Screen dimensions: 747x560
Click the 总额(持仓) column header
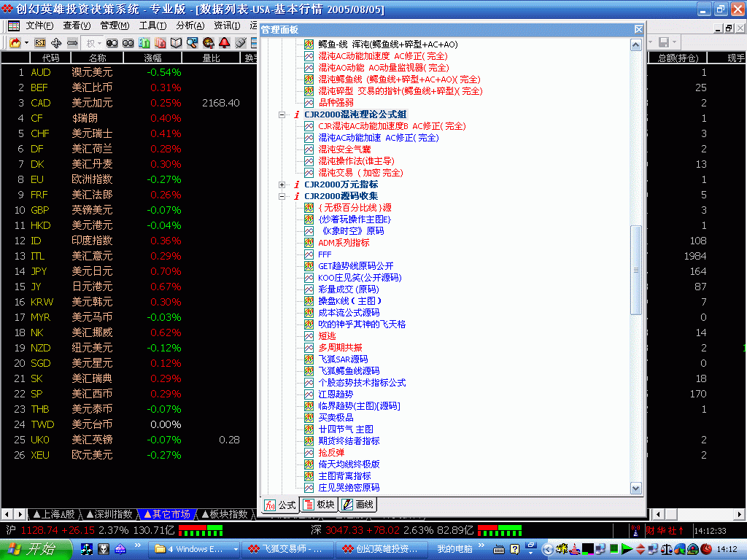tap(678, 58)
